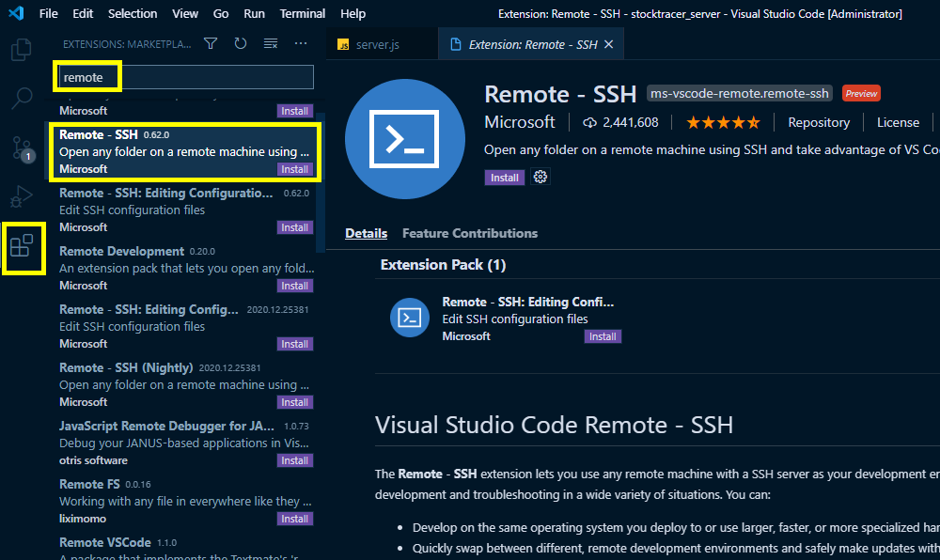
Task: Switch to Feature Contributions tab
Action: point(470,234)
